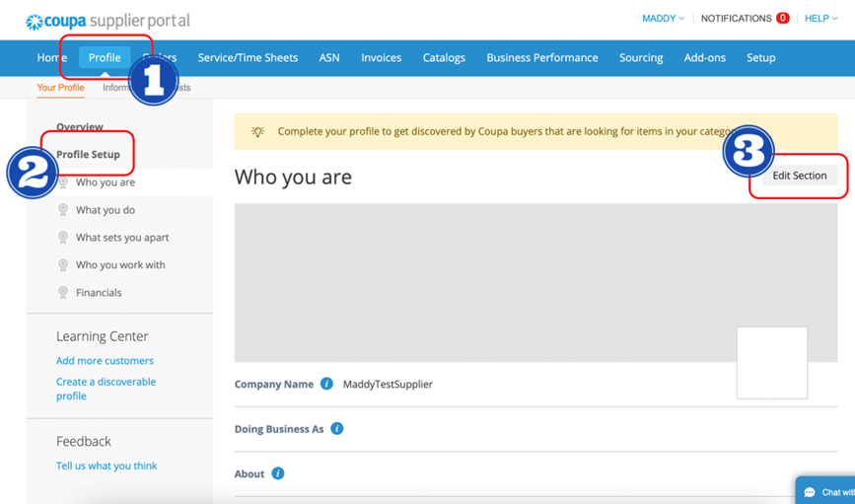
Task: Open the Catalogs tab
Action: point(444,57)
